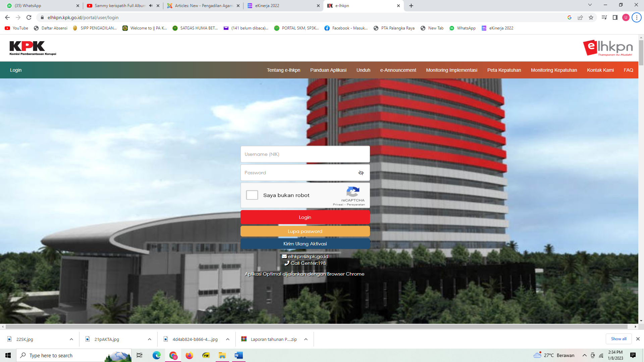Reload the e-lhkpn page
644x362 pixels.
pos(29,17)
